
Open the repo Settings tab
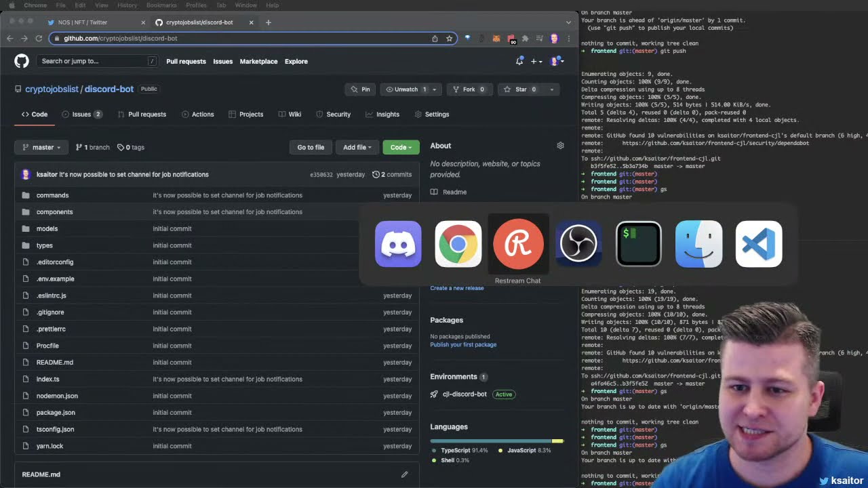tap(432, 115)
